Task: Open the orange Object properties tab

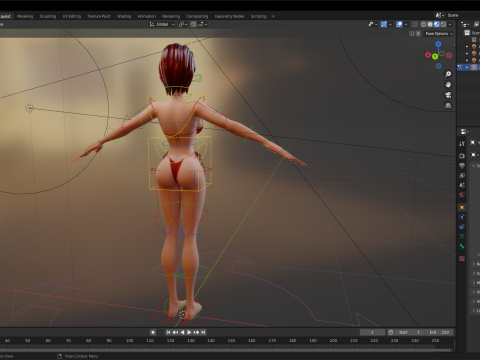Action: pyautogui.click(x=462, y=207)
